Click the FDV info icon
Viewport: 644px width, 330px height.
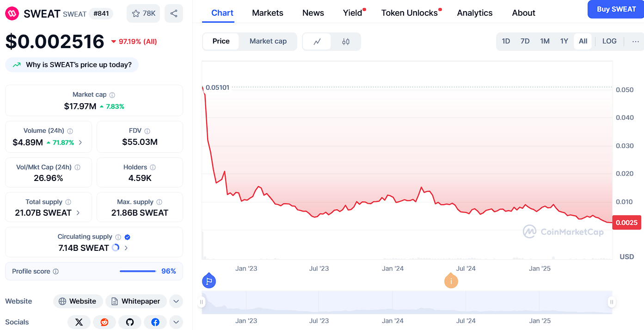point(147,131)
